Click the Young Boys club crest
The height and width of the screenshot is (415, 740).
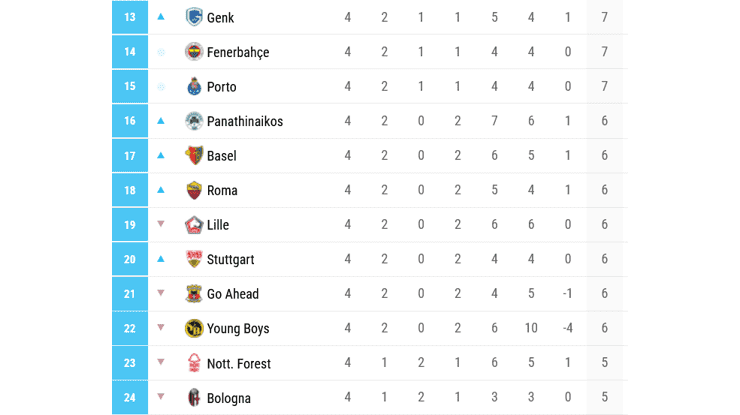[x=194, y=328]
